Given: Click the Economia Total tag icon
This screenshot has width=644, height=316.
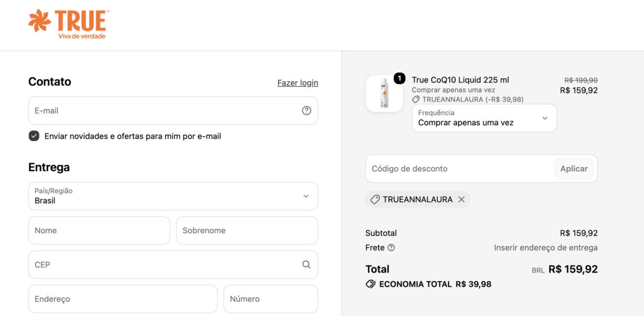Looking at the screenshot, I should pyautogui.click(x=371, y=284).
